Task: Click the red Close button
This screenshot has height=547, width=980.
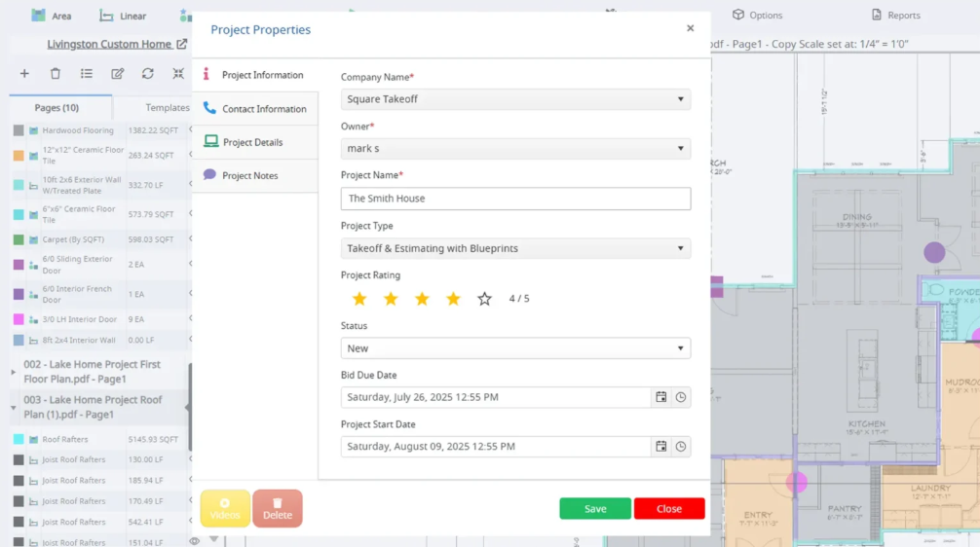Action: [669, 509]
